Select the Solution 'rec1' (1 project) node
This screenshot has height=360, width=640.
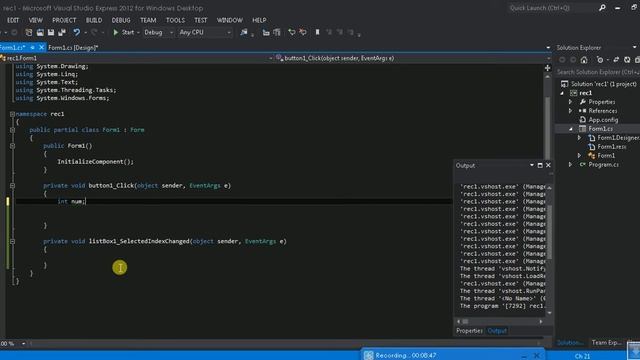(603, 84)
